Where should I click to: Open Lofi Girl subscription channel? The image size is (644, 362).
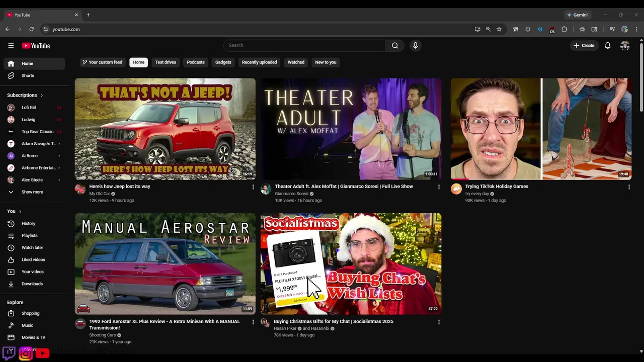(x=34, y=108)
